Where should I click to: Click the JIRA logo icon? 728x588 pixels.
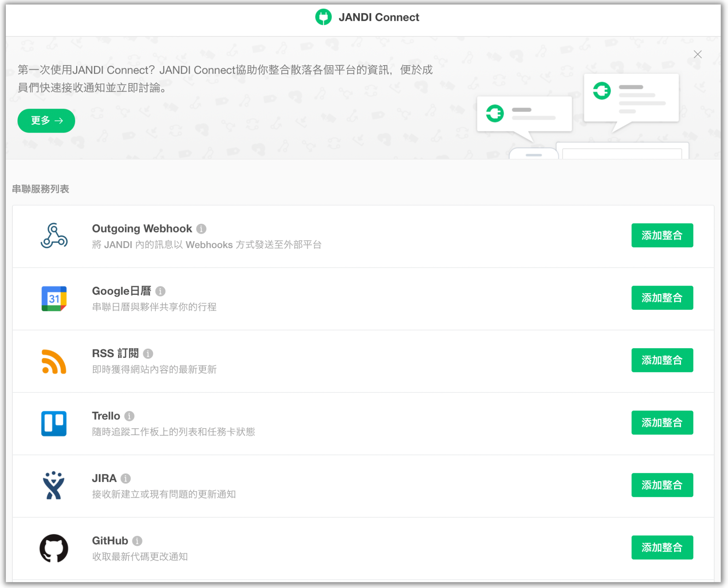point(54,486)
